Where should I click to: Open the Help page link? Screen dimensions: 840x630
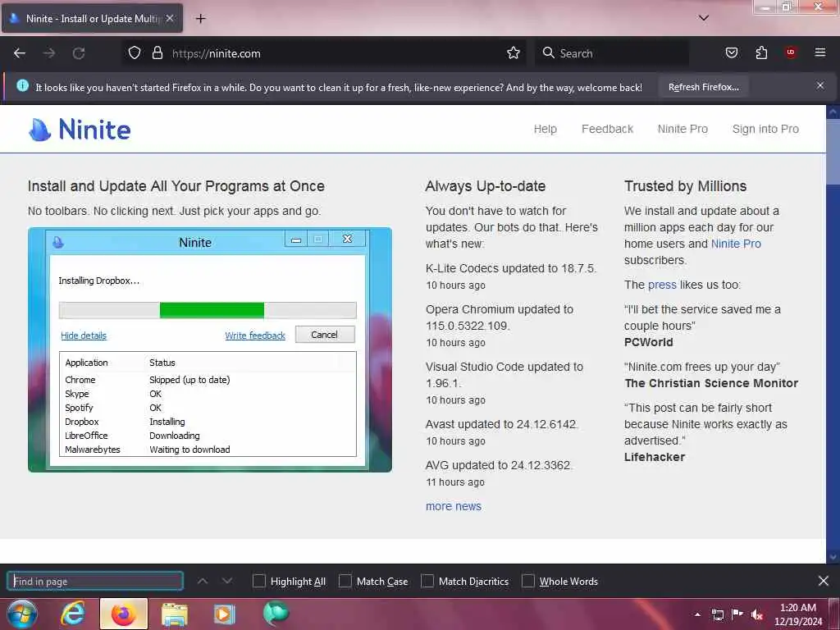pos(546,129)
